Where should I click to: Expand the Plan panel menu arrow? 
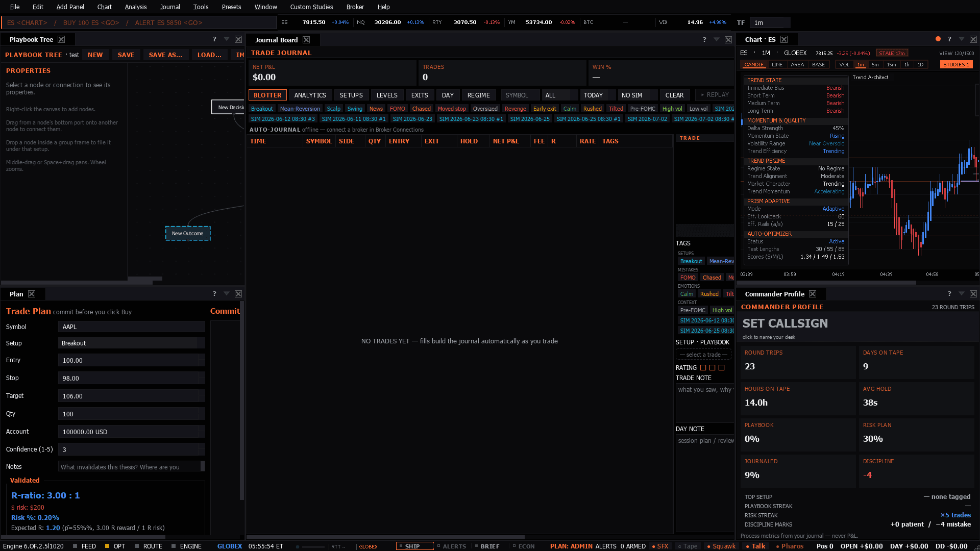coord(227,294)
